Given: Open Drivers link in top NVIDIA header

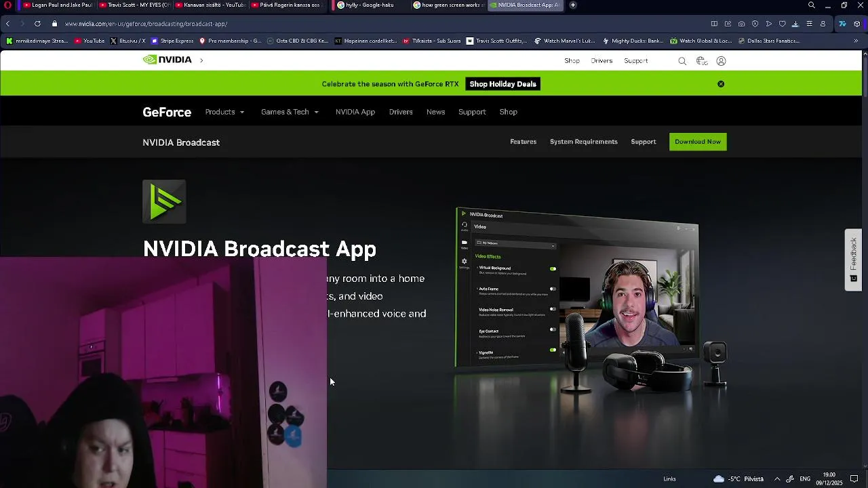Looking at the screenshot, I should tap(601, 61).
